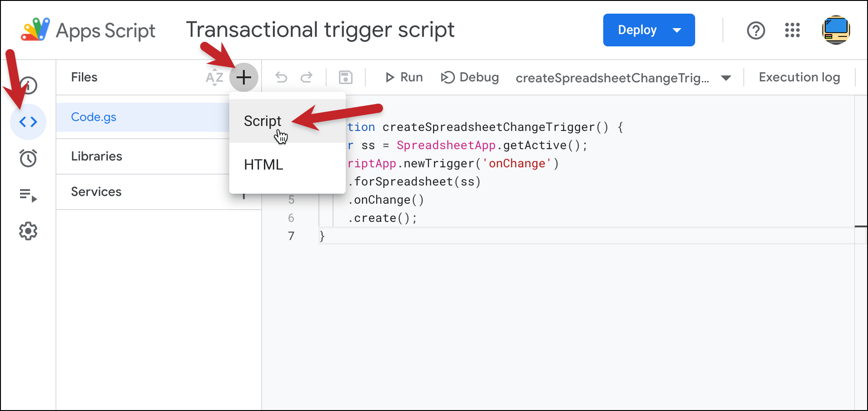
Task: Save project with the floppy disk icon
Action: (x=346, y=77)
